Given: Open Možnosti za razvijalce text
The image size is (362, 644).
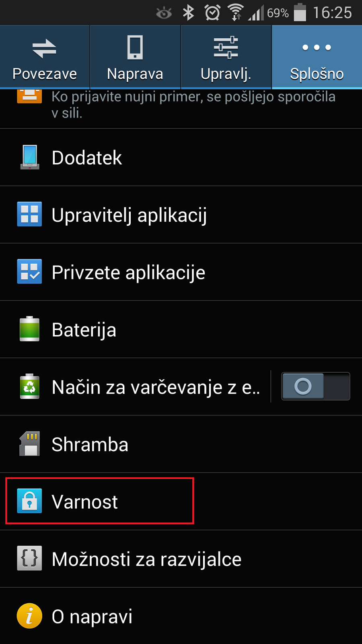Looking at the screenshot, I should (x=146, y=559).
